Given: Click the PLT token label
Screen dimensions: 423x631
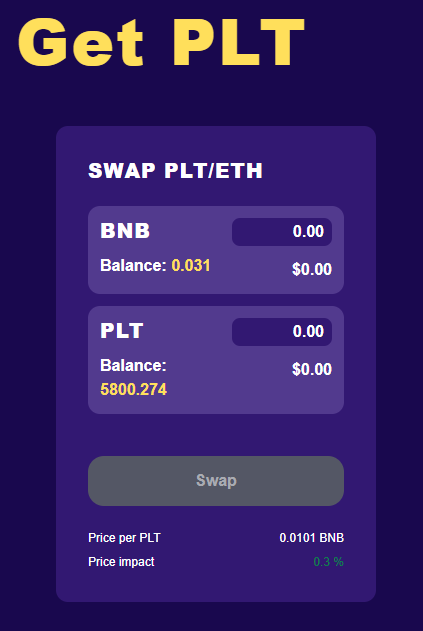Looking at the screenshot, I should pyautogui.click(x=122, y=331).
